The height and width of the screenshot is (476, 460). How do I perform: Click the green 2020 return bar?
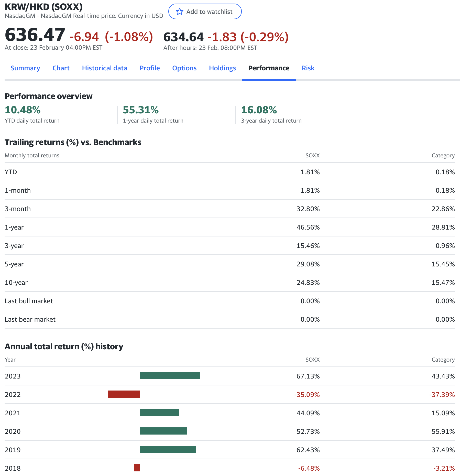163,431
